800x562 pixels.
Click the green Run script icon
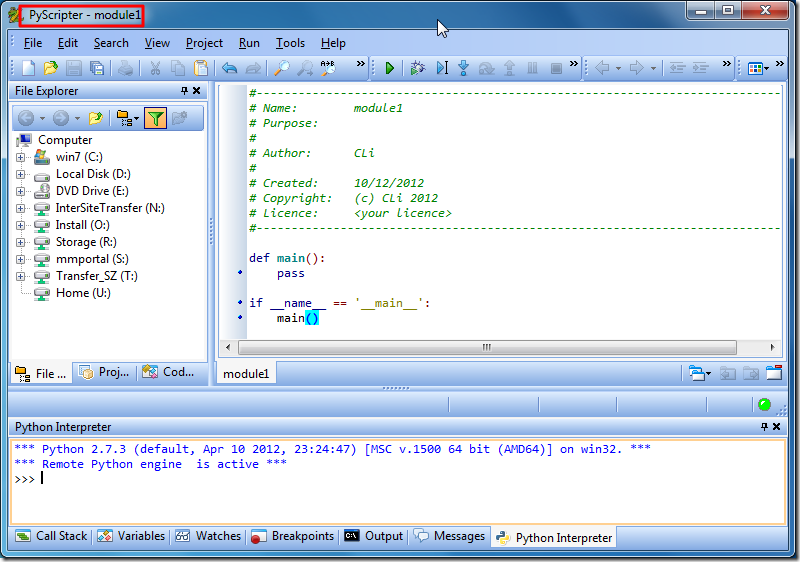click(390, 68)
